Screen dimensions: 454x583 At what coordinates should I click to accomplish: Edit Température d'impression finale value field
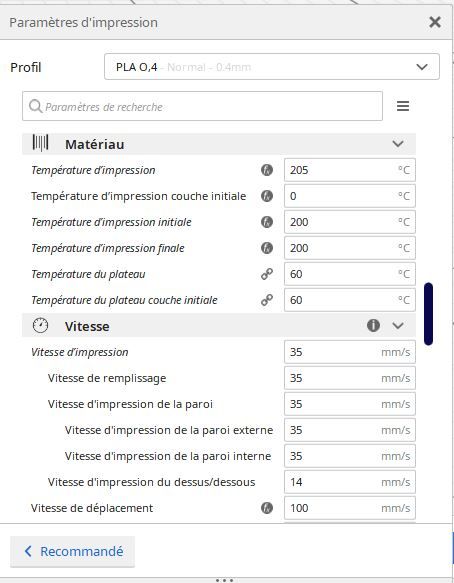[x=350, y=248]
